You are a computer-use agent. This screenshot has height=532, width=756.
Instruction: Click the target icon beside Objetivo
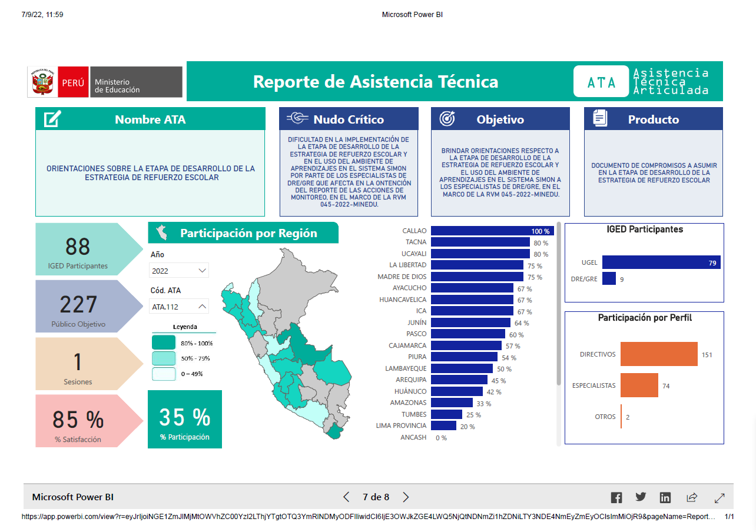[447, 119]
